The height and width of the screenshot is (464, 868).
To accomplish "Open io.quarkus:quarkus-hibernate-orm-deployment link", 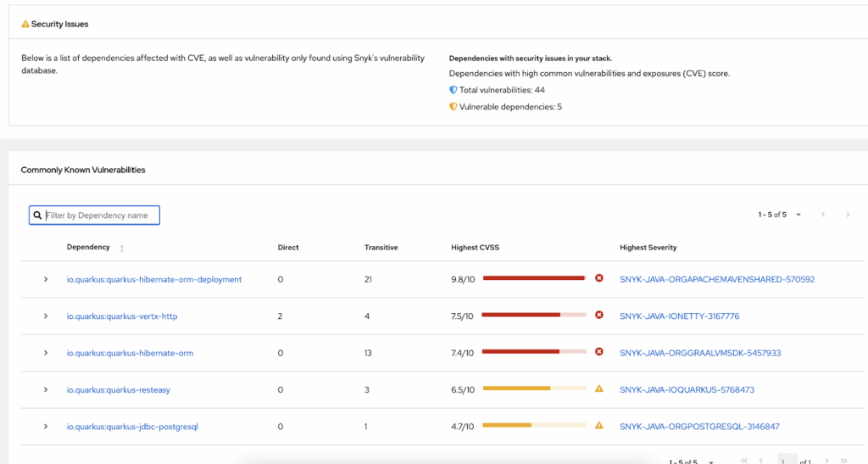I will coord(154,280).
